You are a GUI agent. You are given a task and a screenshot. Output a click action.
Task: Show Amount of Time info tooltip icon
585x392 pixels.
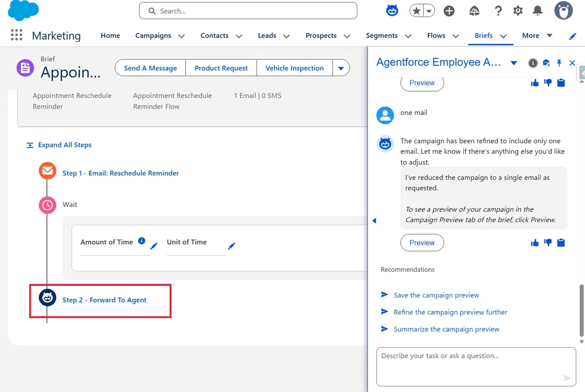tap(141, 241)
